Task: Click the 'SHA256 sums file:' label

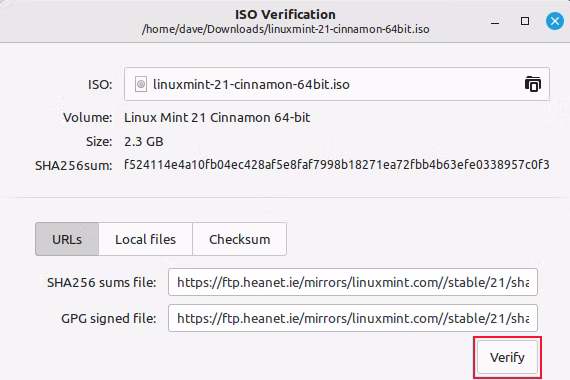Action: pyautogui.click(x=101, y=283)
